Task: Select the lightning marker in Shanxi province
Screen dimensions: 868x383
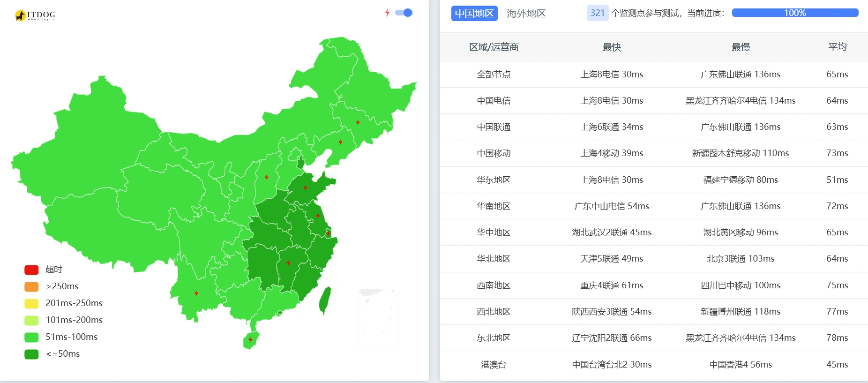Action: point(266,177)
